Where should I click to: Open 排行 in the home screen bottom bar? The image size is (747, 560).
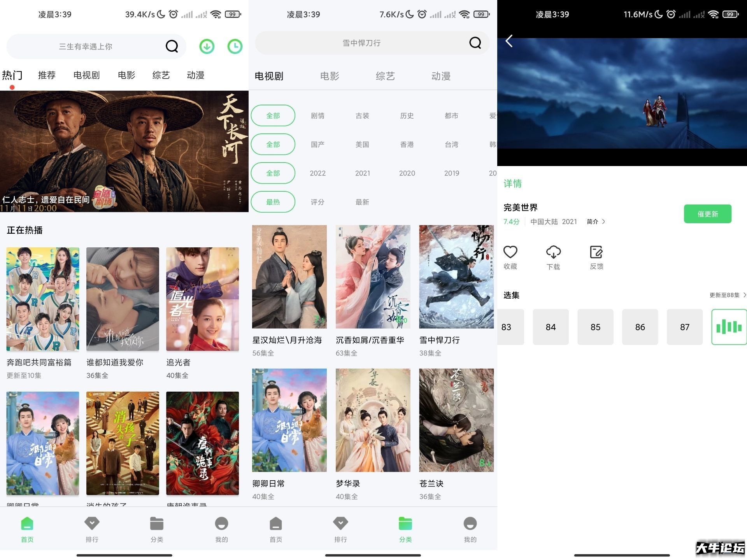pyautogui.click(x=92, y=529)
